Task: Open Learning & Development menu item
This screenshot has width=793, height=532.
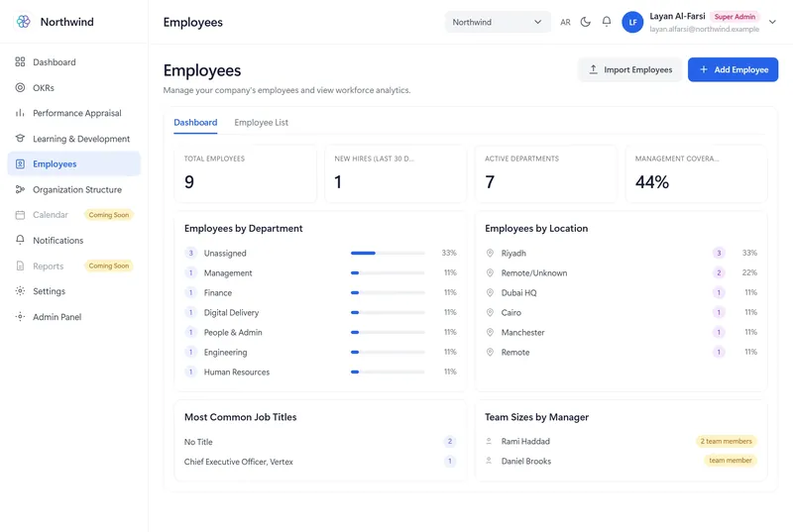Action: [x=73, y=139]
